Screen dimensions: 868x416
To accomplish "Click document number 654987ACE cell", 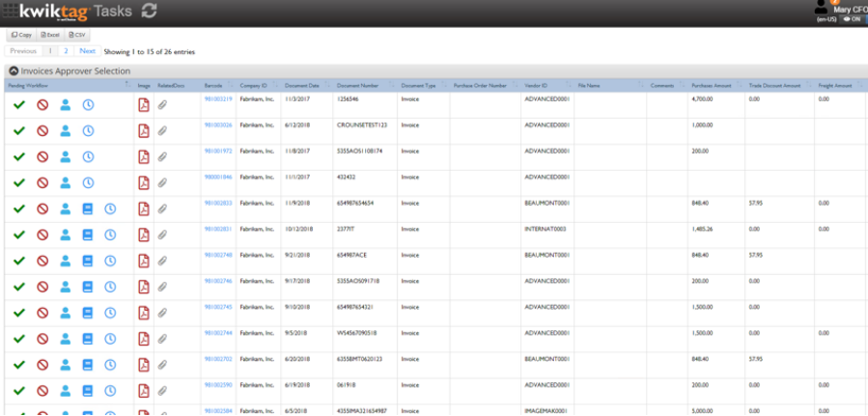I will [352, 255].
